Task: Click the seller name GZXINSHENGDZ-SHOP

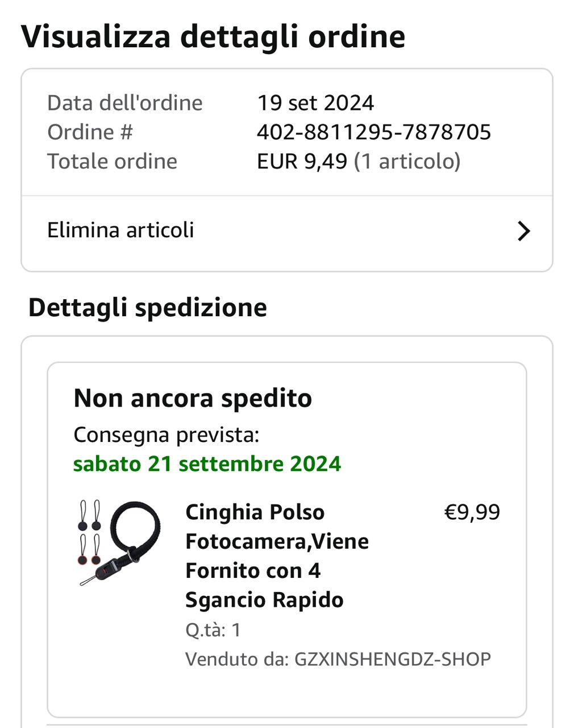Action: [x=392, y=659]
